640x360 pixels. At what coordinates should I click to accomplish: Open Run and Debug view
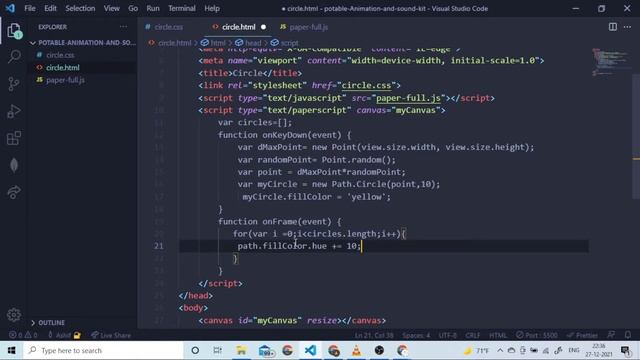click(x=14, y=111)
